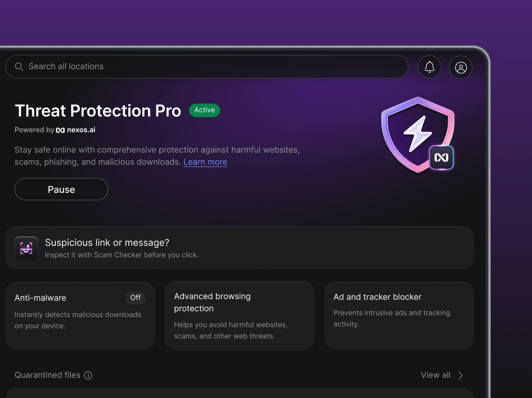The width and height of the screenshot is (532, 398).
Task: Click the Active status badge
Action: [x=205, y=110]
